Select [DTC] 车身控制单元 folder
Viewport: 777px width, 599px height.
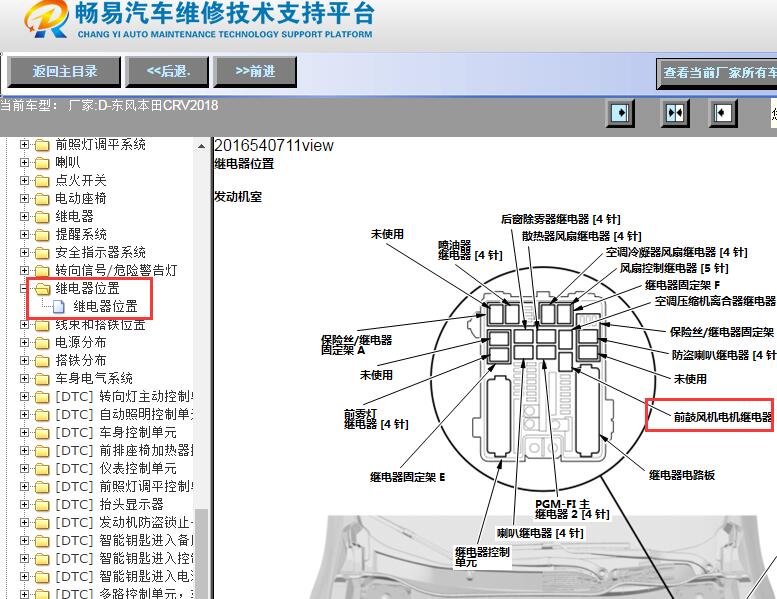click(115, 433)
